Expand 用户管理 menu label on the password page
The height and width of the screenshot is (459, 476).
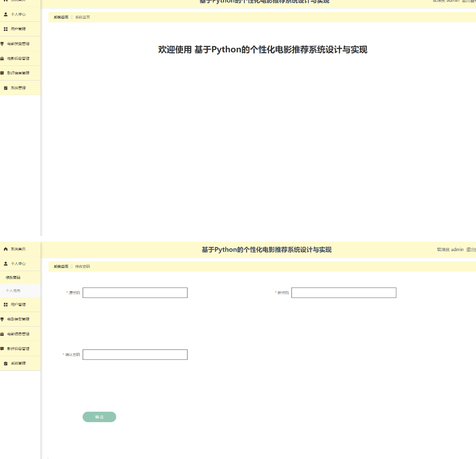[x=18, y=305]
